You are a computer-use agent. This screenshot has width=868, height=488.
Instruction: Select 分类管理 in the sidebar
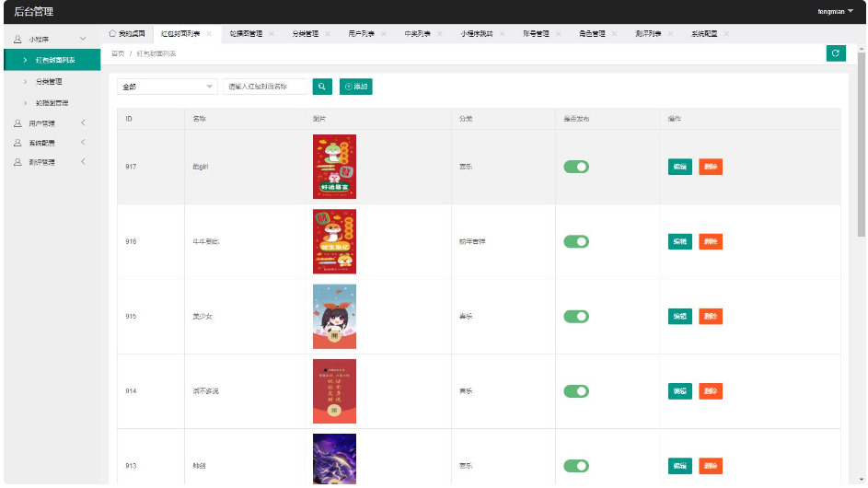[x=52, y=81]
